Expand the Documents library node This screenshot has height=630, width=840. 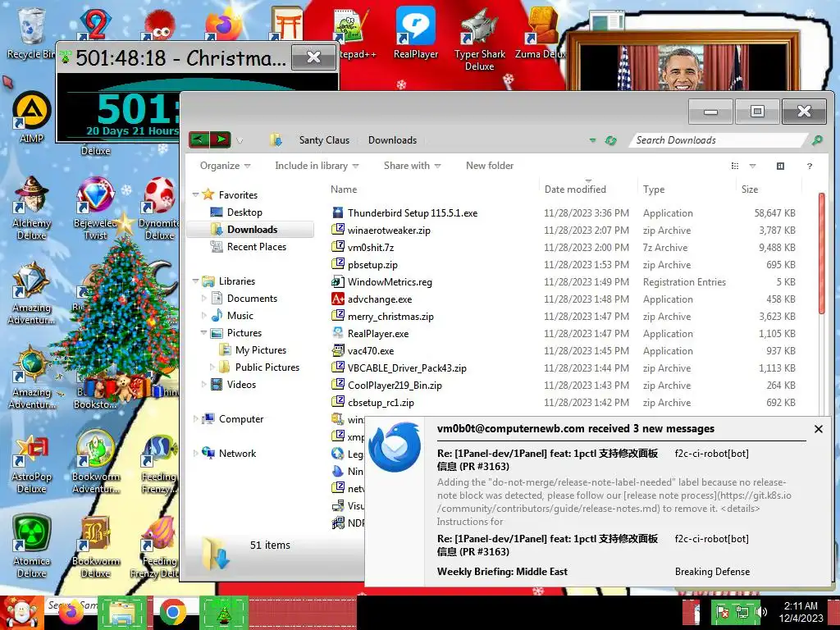point(204,299)
